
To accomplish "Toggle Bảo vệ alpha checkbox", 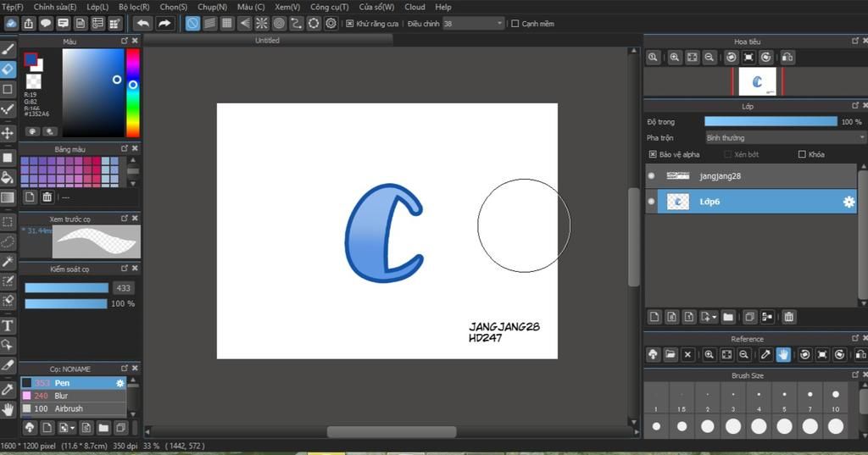I will (x=652, y=154).
